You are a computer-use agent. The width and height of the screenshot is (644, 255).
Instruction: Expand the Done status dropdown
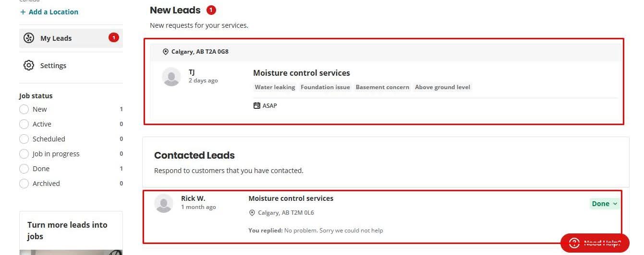604,204
